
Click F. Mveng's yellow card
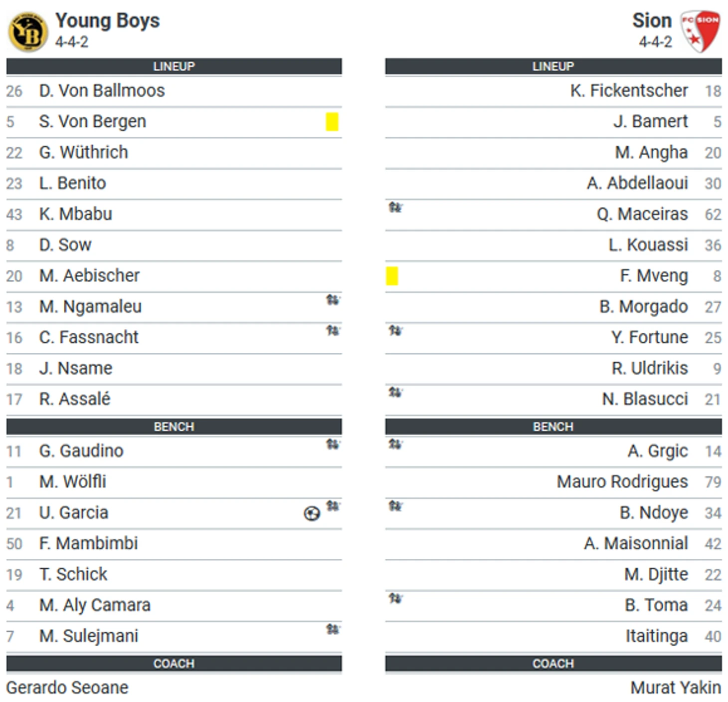coord(392,276)
